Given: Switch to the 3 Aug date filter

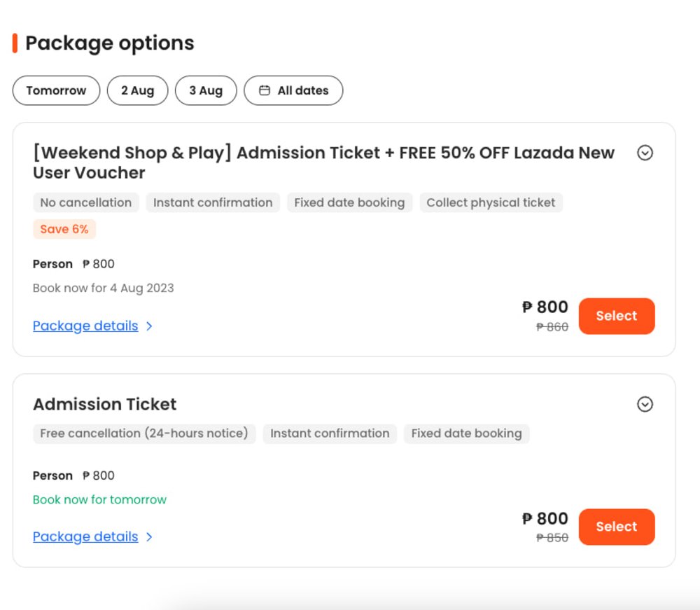Looking at the screenshot, I should (206, 90).
